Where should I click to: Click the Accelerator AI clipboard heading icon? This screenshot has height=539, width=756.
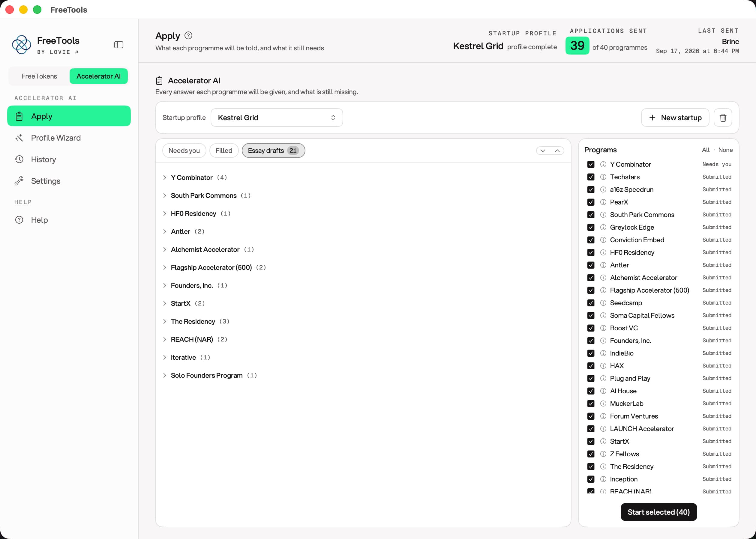[159, 81]
